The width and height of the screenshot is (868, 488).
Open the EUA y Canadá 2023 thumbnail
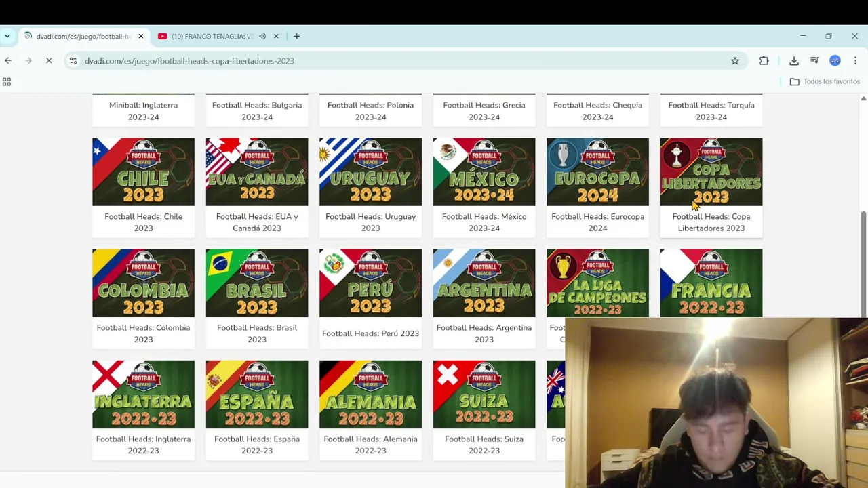[x=257, y=172]
